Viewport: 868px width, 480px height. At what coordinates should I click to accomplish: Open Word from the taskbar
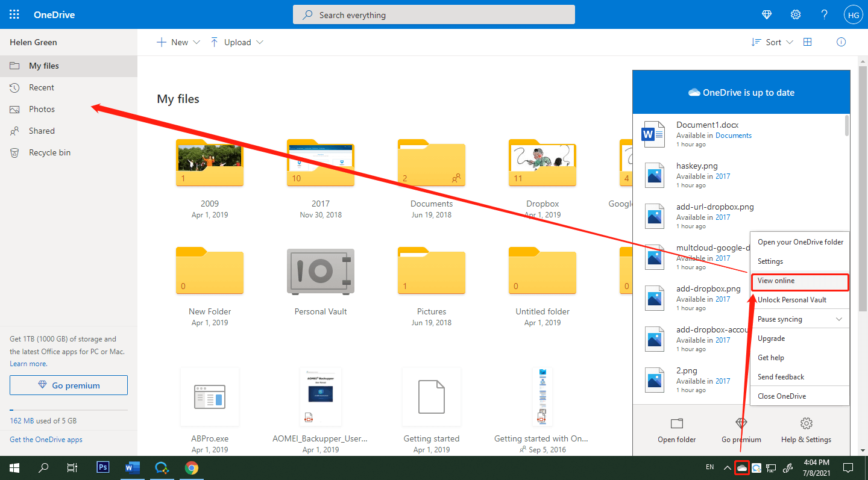132,467
